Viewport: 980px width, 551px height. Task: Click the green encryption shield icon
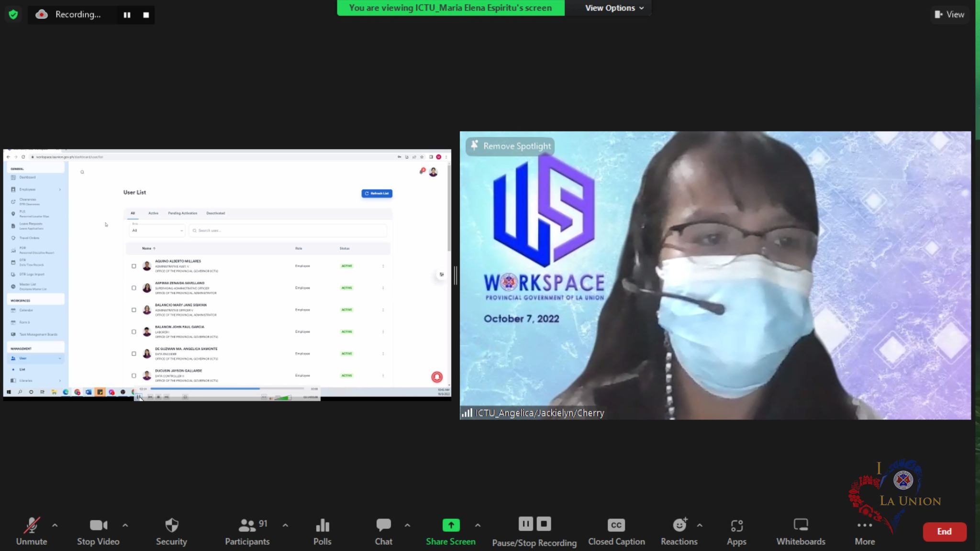point(13,14)
